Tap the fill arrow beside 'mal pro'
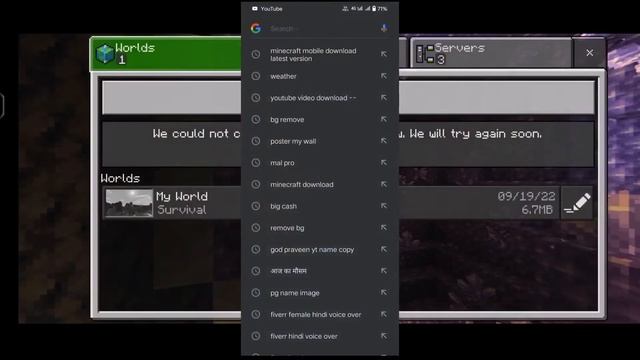The image size is (640, 360). pyautogui.click(x=384, y=162)
